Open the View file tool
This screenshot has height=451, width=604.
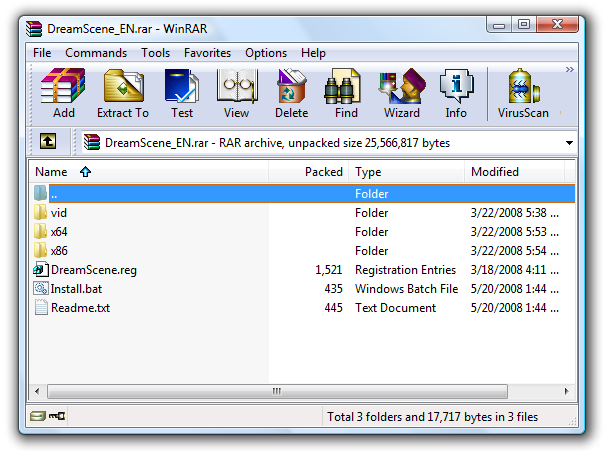237,93
